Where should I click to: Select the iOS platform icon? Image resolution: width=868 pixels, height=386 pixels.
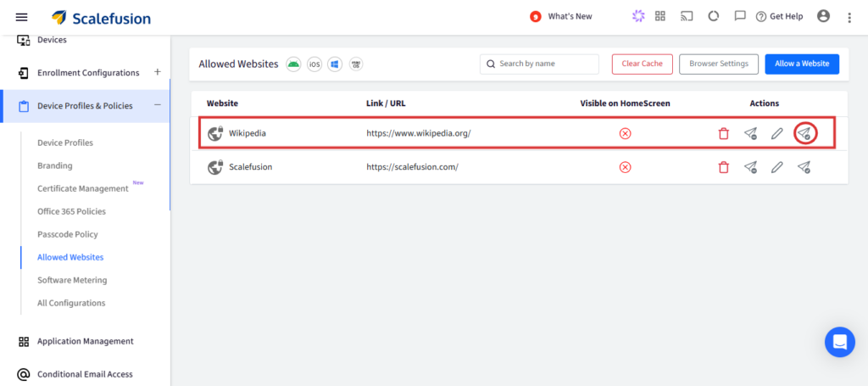tap(314, 64)
